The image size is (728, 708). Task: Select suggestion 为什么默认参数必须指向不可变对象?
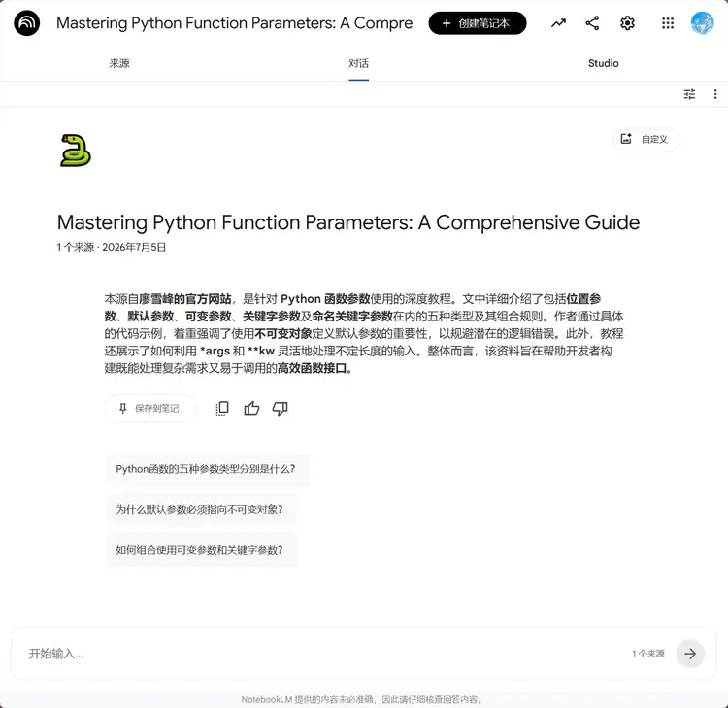[x=201, y=510]
